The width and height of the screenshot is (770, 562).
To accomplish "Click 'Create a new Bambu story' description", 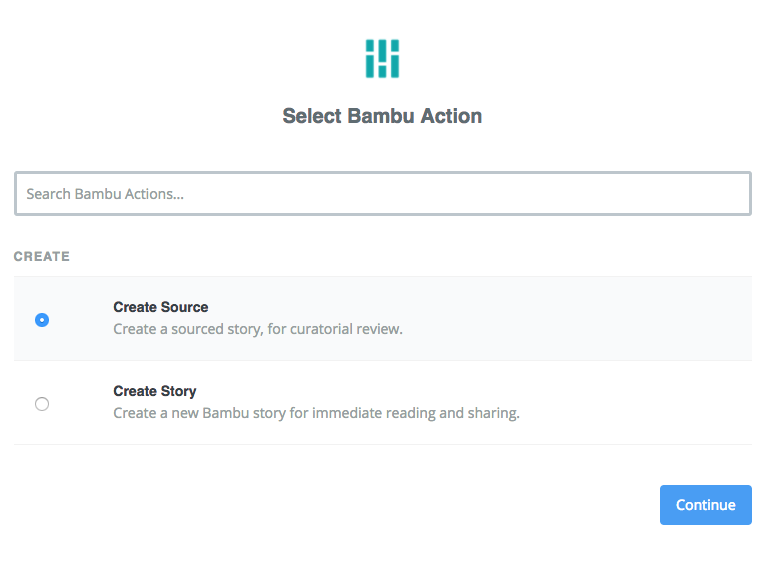I will 316,413.
